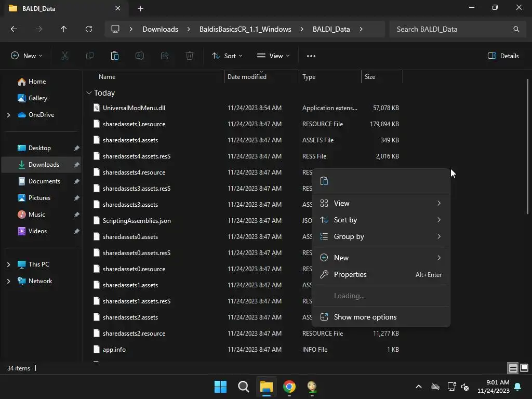Click the Copy icon in toolbar
The image size is (532, 399).
click(x=89, y=56)
